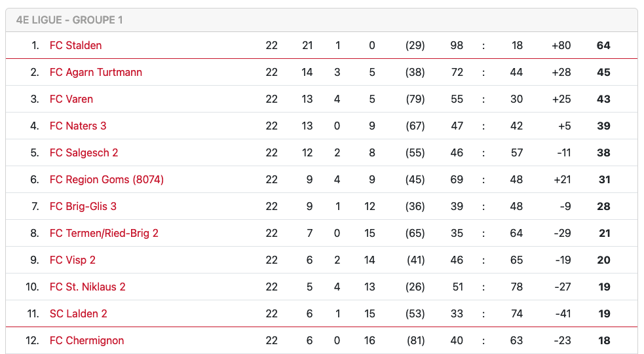Click the rank number 1. cell
Viewport: 644px width, 354px height.
click(x=35, y=45)
